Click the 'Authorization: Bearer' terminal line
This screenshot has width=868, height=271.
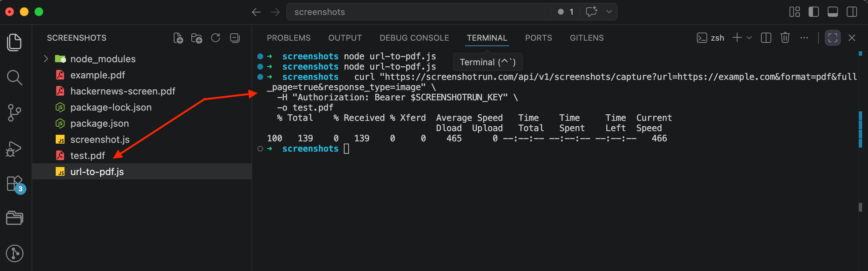tap(397, 97)
